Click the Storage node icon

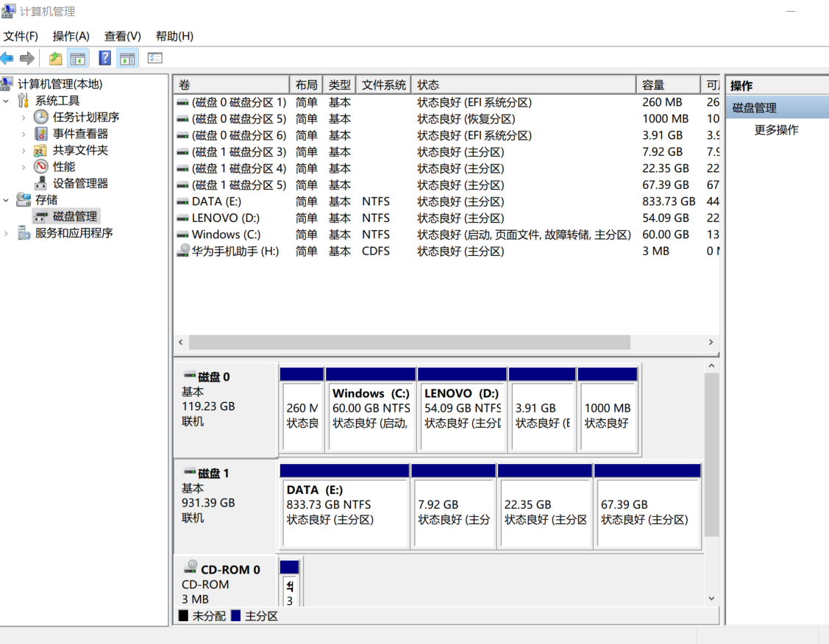(x=24, y=200)
